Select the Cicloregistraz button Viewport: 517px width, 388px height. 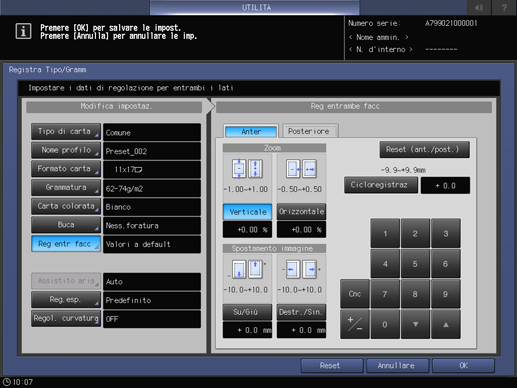point(381,185)
